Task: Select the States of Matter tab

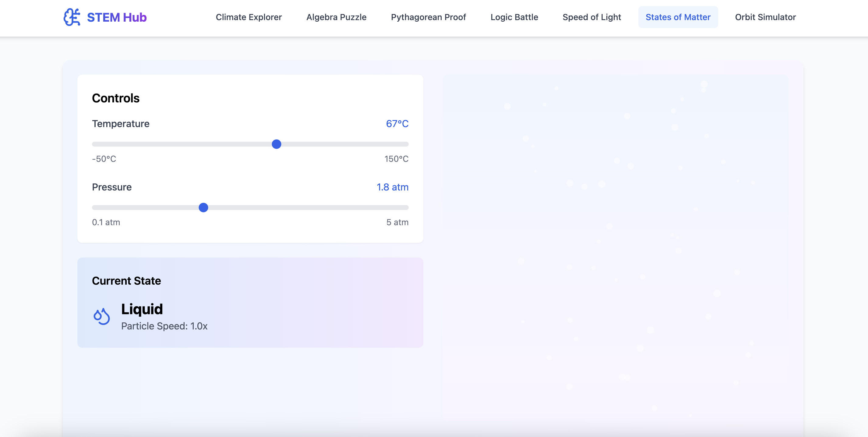Action: [x=678, y=17]
